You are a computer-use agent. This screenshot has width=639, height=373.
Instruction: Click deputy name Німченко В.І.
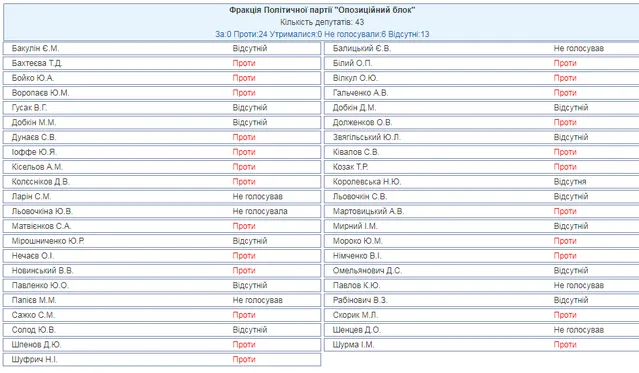pos(357,256)
